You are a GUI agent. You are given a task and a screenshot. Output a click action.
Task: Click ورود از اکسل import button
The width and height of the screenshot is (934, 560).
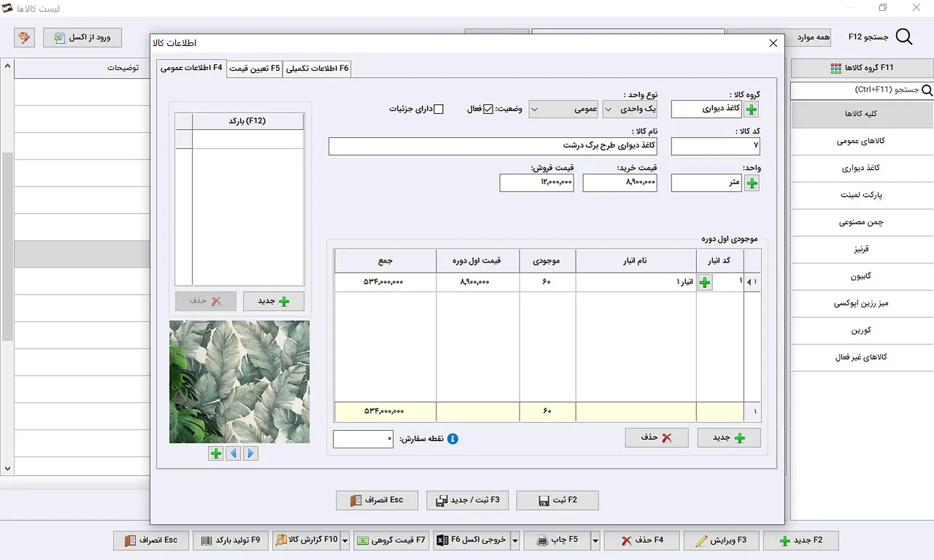[82, 37]
